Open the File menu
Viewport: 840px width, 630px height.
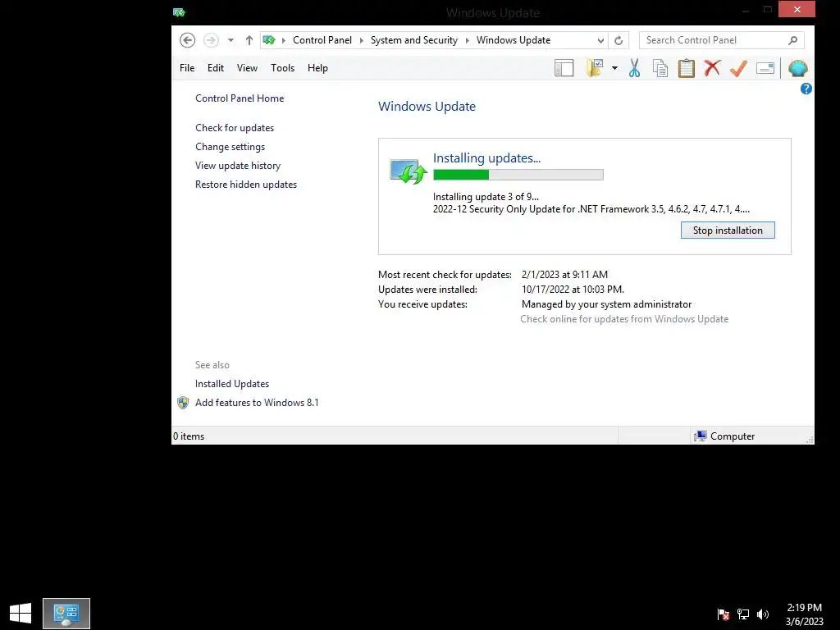pos(187,68)
